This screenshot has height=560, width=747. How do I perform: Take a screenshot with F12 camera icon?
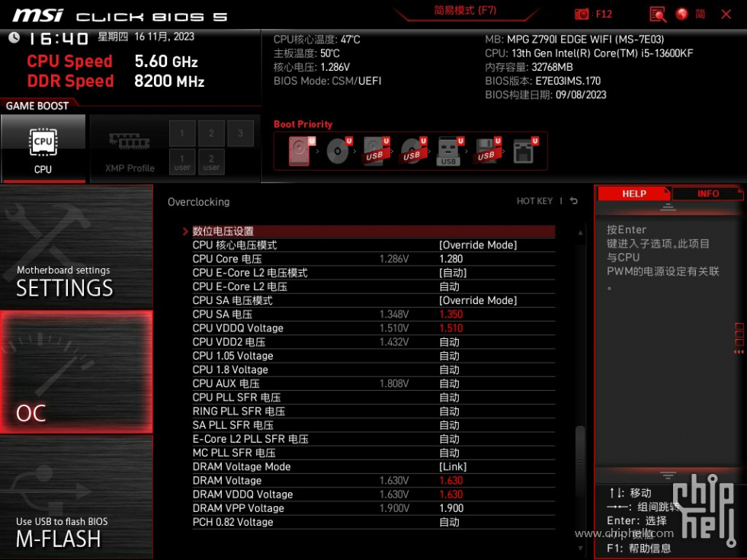click(x=581, y=14)
